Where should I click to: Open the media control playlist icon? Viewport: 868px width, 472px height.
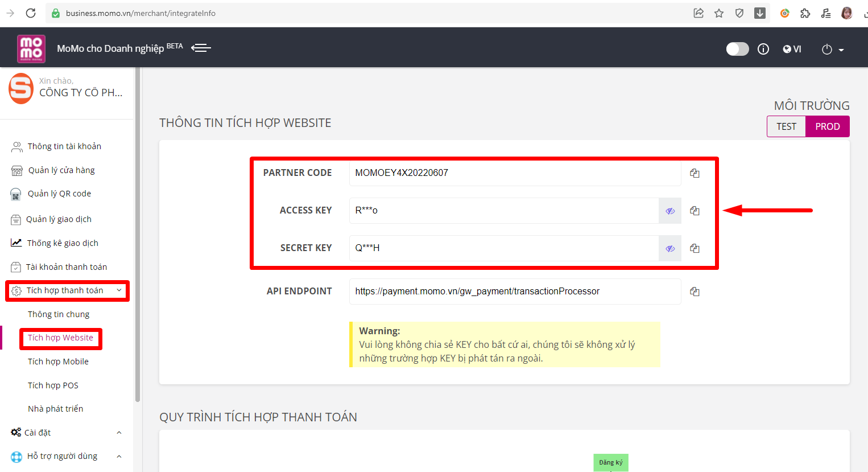(826, 13)
